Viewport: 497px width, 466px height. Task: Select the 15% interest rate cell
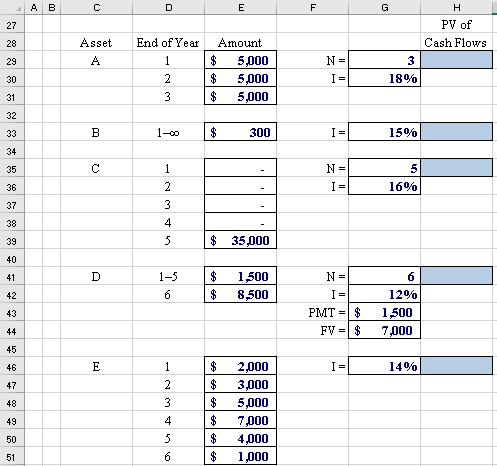(x=385, y=132)
